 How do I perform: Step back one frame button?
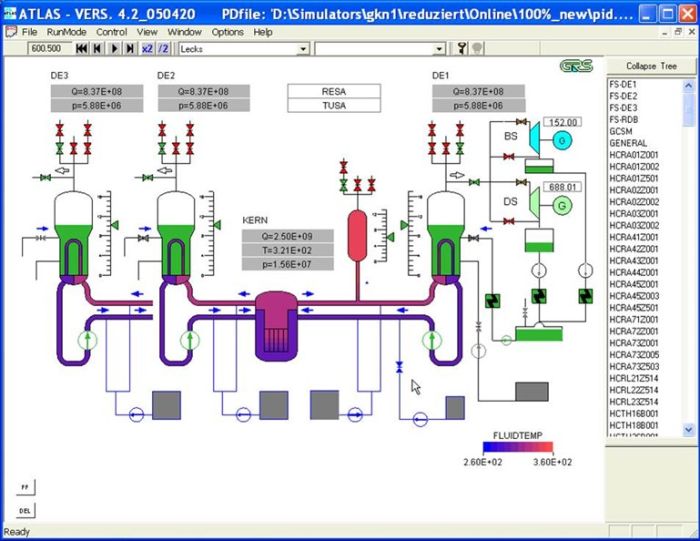tap(97, 49)
